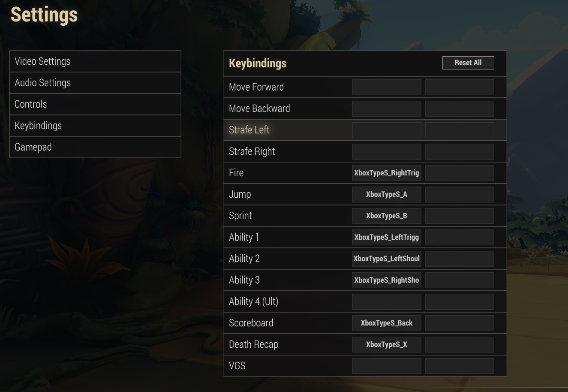Assign the primary Strafe Left binding slot

tap(387, 130)
